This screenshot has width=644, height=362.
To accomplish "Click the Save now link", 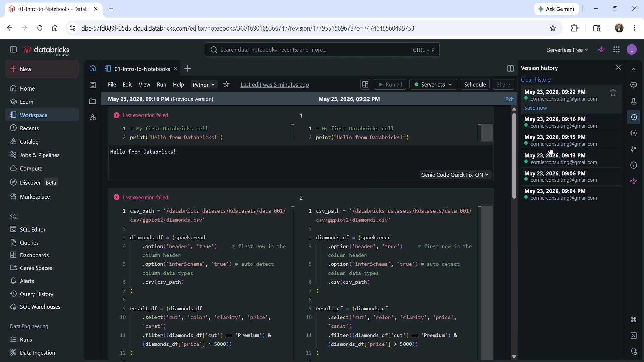I will [535, 108].
